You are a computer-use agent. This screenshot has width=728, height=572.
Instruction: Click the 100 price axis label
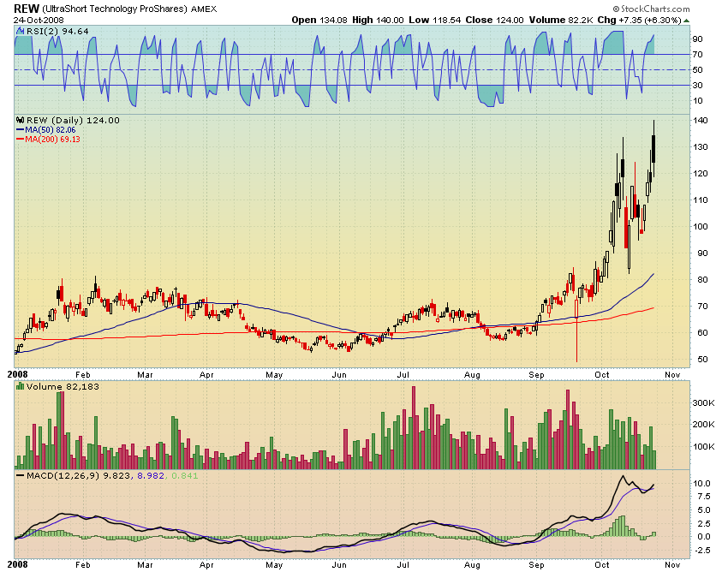coord(700,227)
